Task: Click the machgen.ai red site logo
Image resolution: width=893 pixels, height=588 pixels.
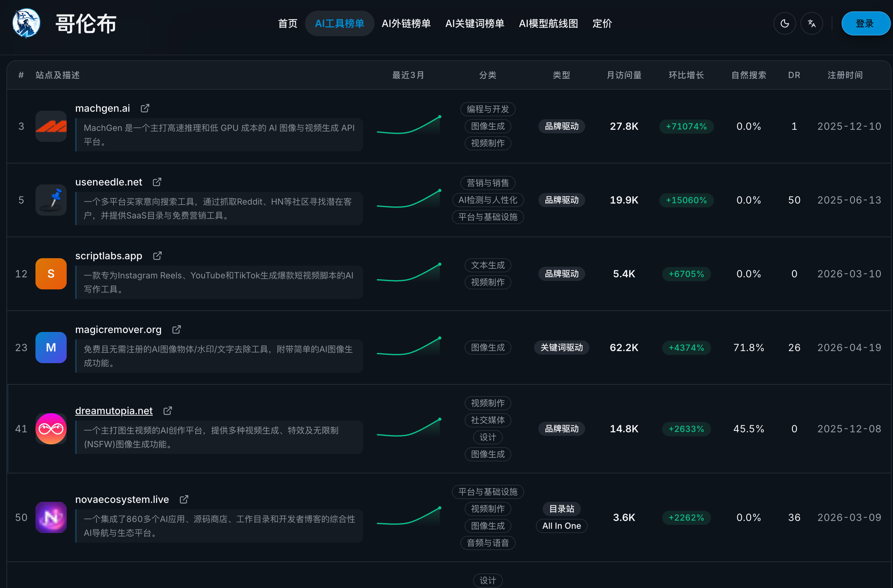Action: pos(51,127)
